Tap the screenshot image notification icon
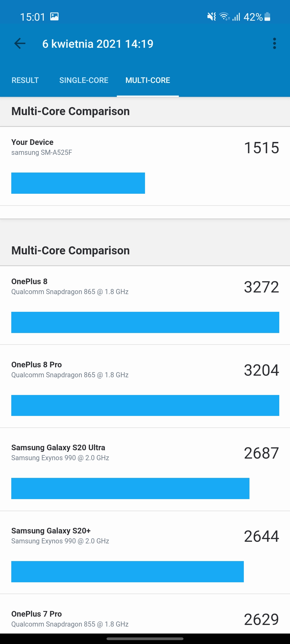 click(54, 17)
